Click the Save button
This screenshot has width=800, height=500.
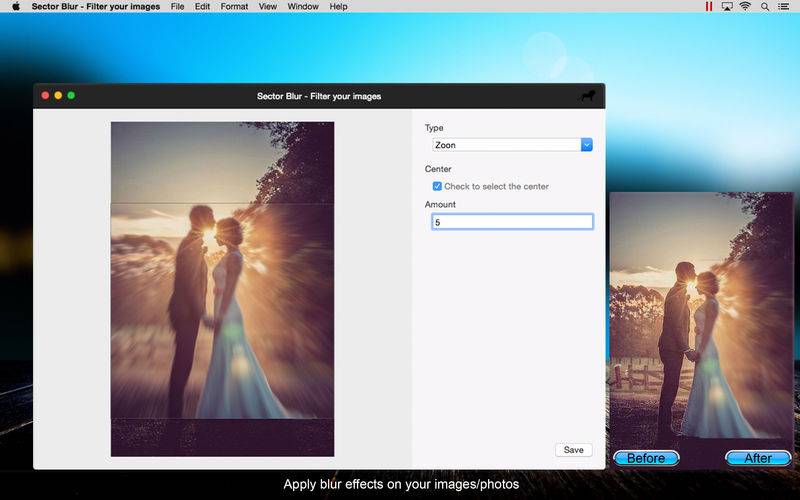tap(573, 449)
